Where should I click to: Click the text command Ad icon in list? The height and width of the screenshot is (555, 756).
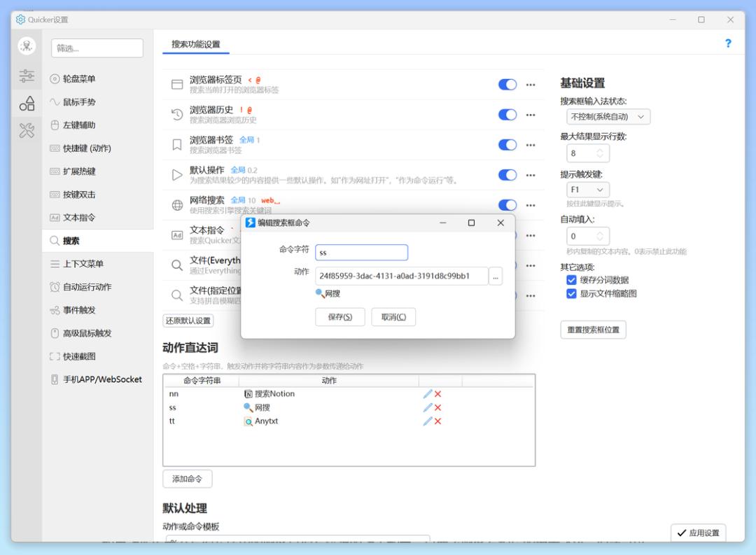pos(177,235)
